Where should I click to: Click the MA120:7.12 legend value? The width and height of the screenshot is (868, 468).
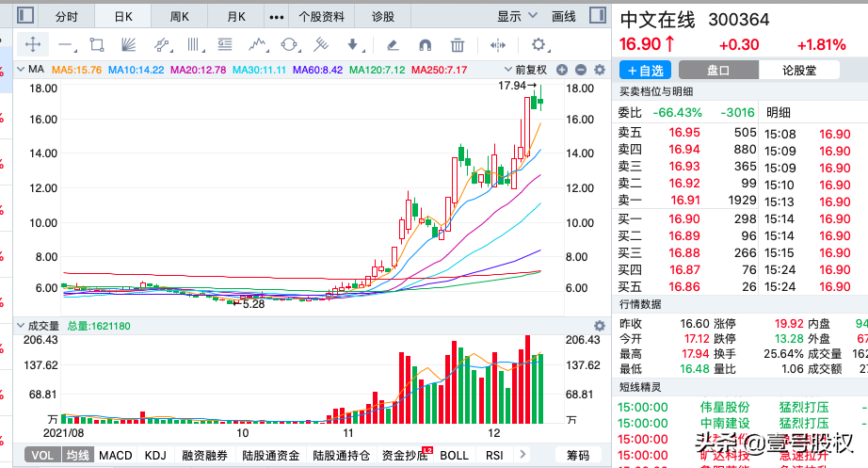click(377, 71)
